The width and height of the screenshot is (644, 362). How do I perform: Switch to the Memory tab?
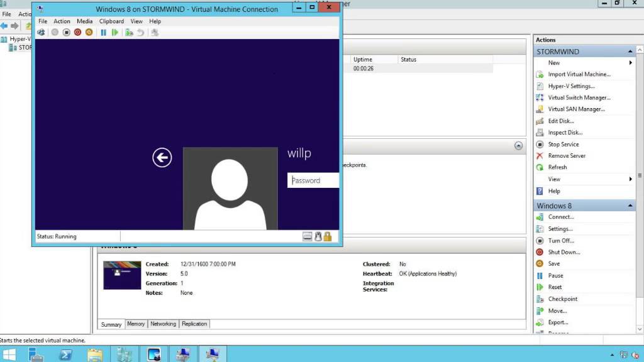coord(136,324)
